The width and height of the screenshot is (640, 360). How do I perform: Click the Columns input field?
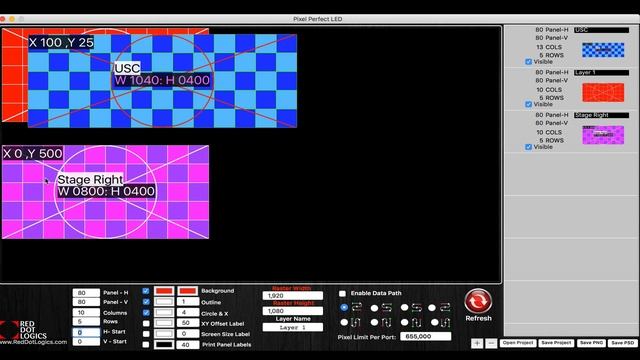tap(86, 313)
